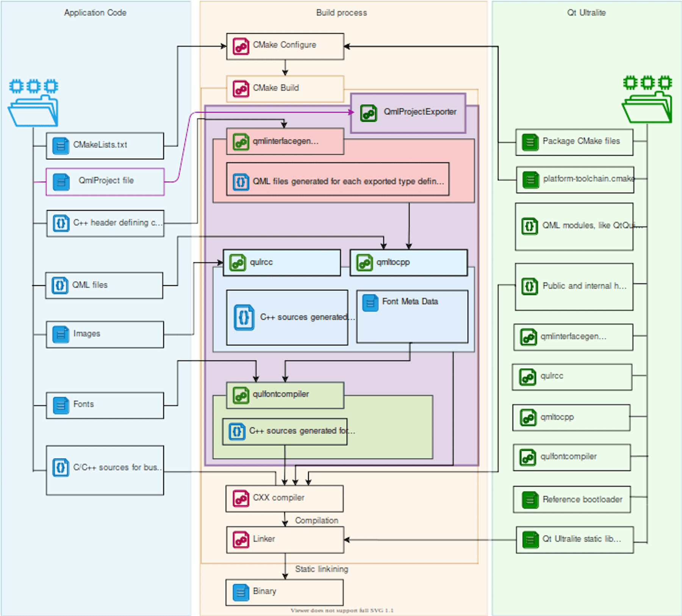
Task: Select the "Qt Ultralite static lib..." label
Action: [582, 539]
